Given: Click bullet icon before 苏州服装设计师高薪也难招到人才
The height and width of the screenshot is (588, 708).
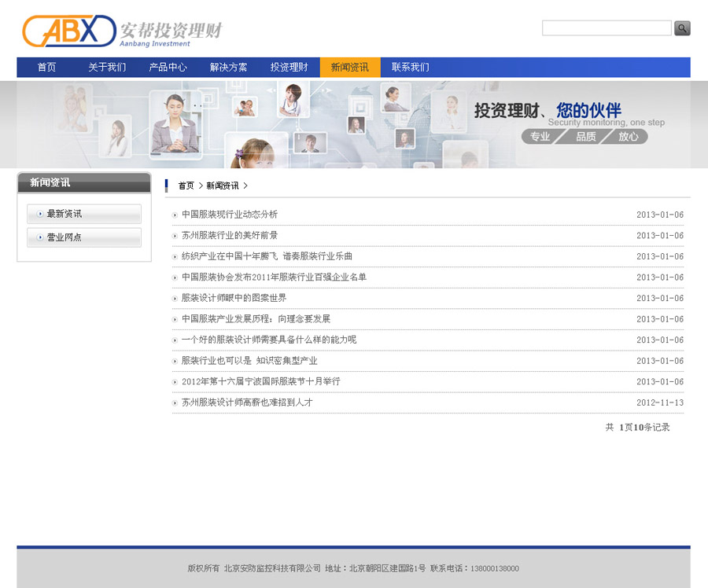Looking at the screenshot, I should coord(175,403).
